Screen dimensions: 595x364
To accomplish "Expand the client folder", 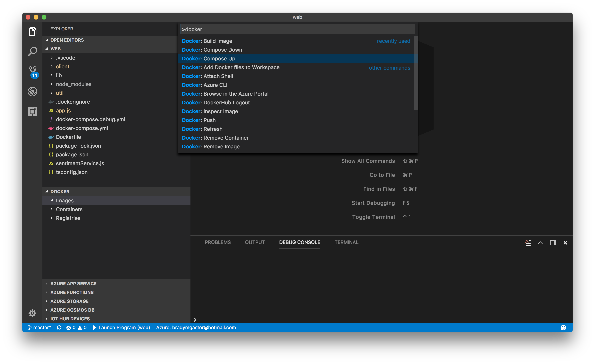I will pos(63,67).
